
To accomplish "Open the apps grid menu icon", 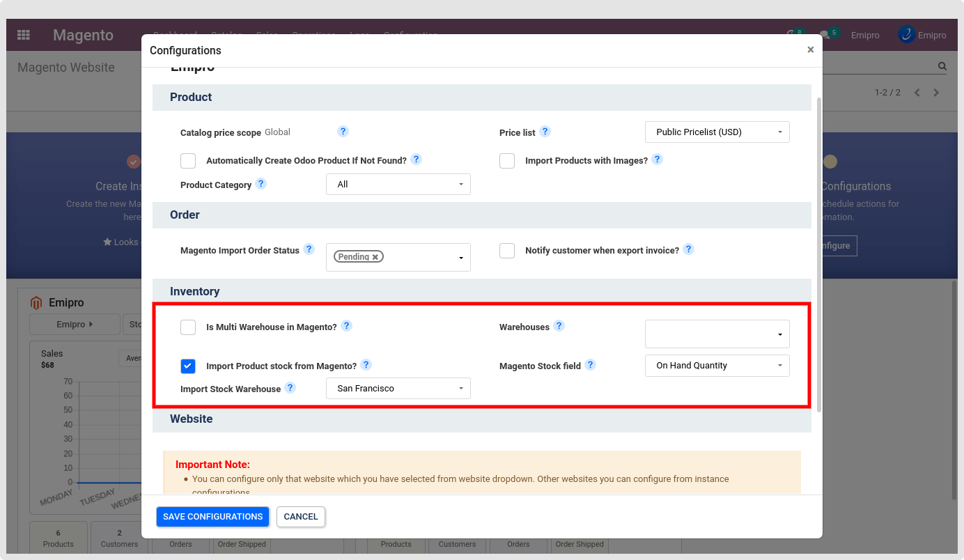I will (24, 35).
